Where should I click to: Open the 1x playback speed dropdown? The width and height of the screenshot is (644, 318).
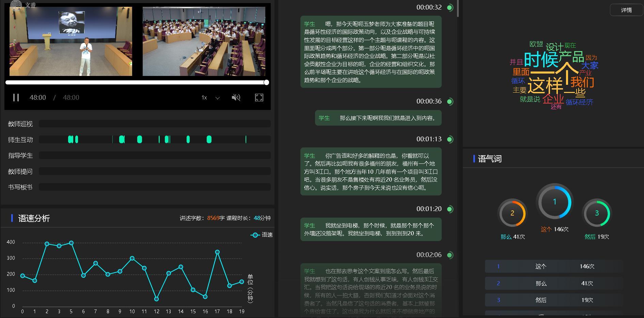click(x=204, y=98)
